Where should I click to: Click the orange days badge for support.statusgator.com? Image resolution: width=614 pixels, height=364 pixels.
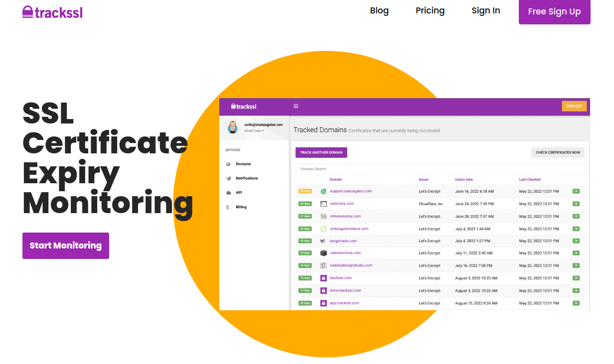pos(305,191)
